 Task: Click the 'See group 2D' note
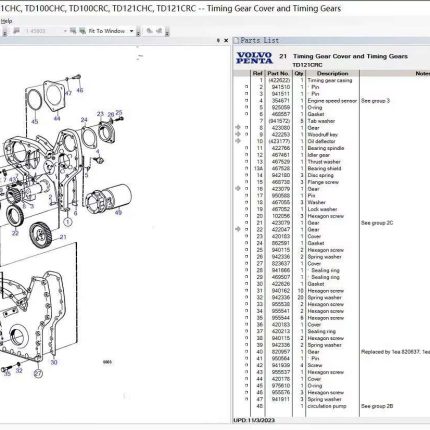tap(377, 406)
